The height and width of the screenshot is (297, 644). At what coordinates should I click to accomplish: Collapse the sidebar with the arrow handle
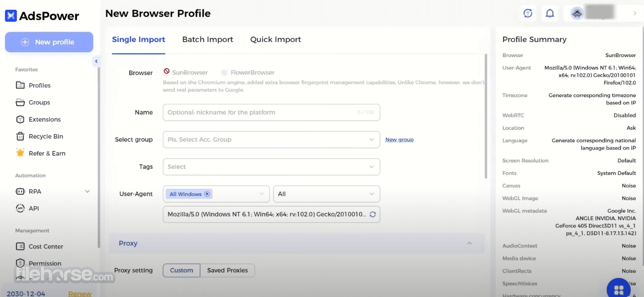click(x=96, y=61)
